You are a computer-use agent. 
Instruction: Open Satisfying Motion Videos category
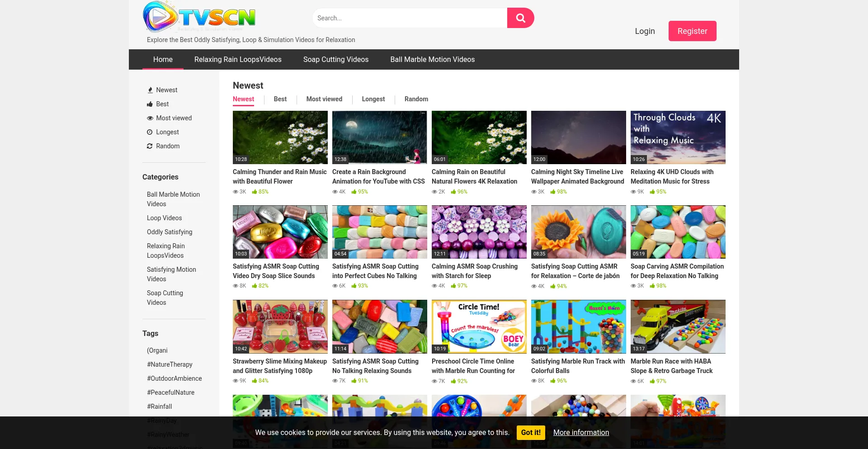point(172,274)
